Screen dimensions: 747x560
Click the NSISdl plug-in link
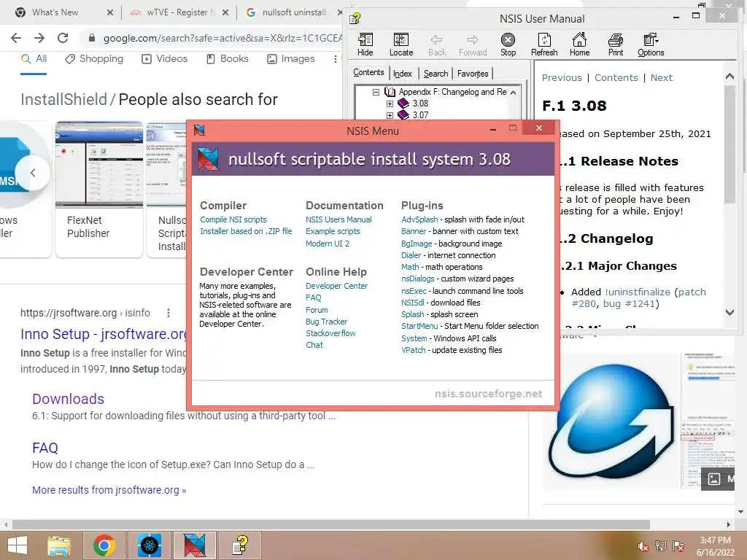coord(413,303)
